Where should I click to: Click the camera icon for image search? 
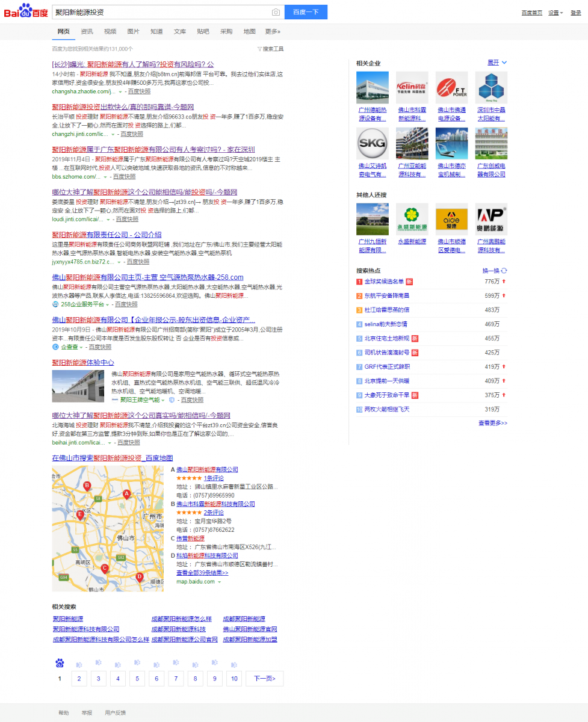click(276, 12)
